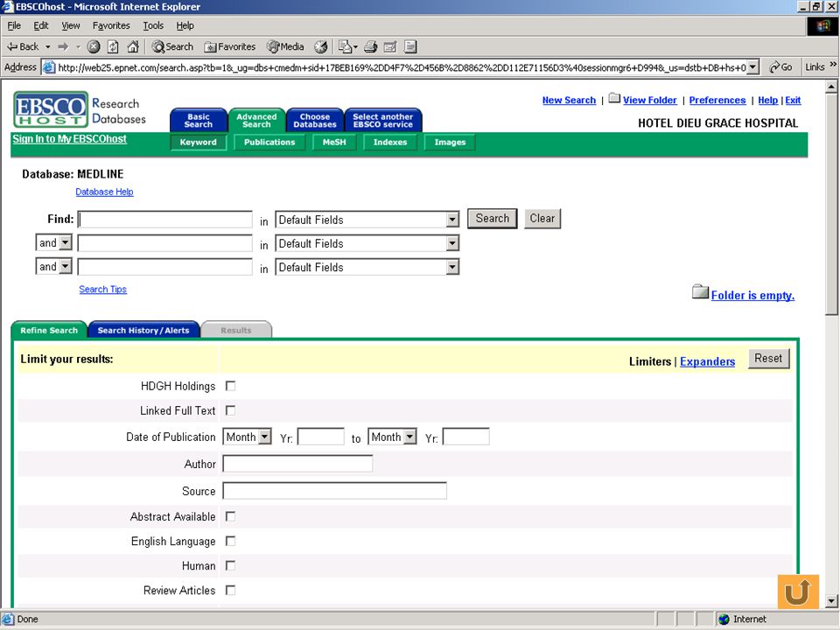This screenshot has width=840, height=630.
Task: Open the File menu
Action: coord(14,25)
